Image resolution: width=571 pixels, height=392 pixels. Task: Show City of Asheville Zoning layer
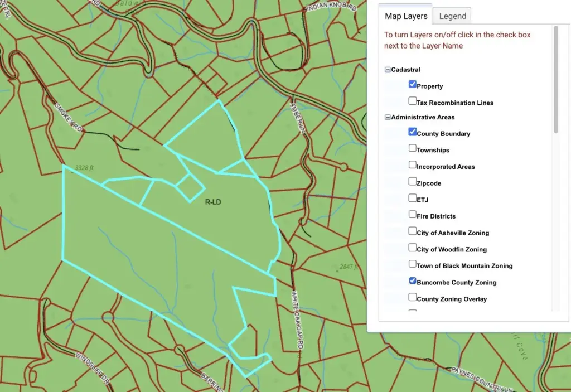pos(413,231)
